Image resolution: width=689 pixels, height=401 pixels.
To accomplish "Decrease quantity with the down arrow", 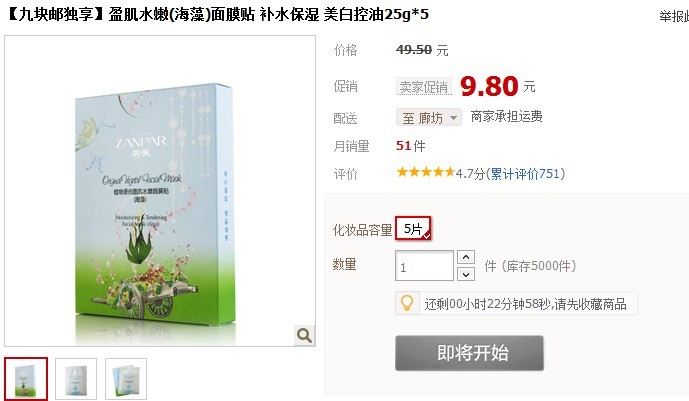I will point(466,275).
